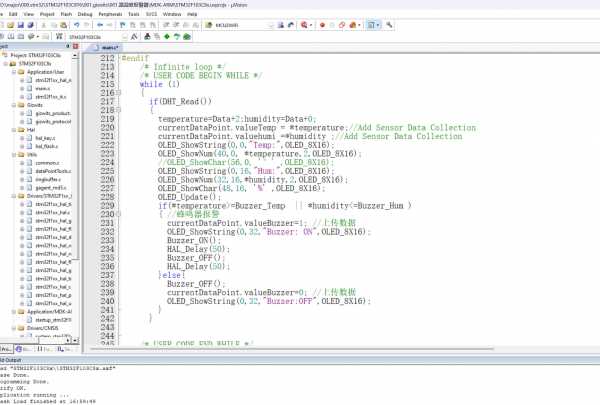Collapse the Drivers/STM32F1xx folder group
Screen dimensions: 600x405
point(14,196)
